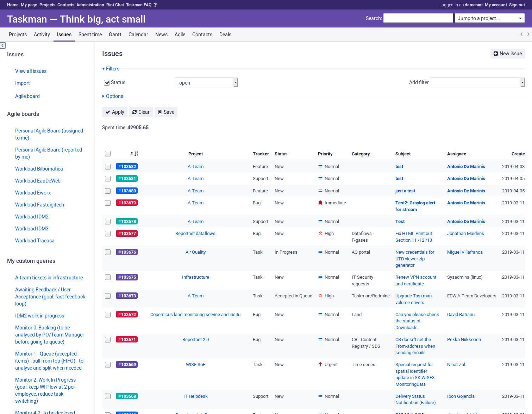
Task: Click the Clear filters reload button
Action: tap(141, 112)
